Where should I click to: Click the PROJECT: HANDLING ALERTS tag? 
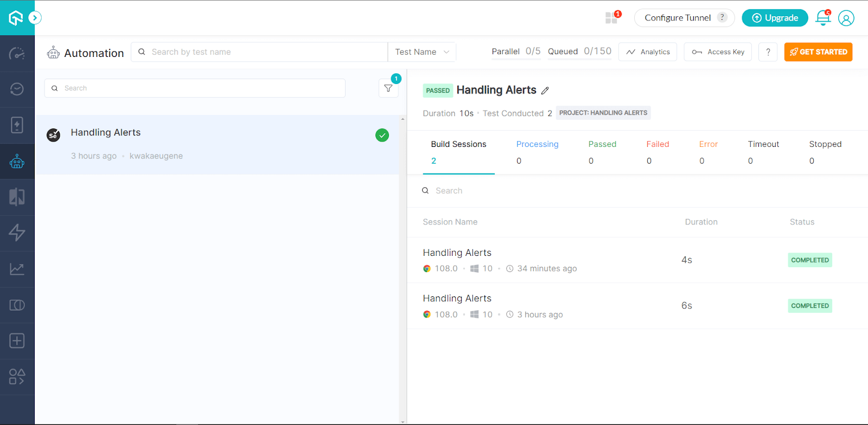point(603,113)
